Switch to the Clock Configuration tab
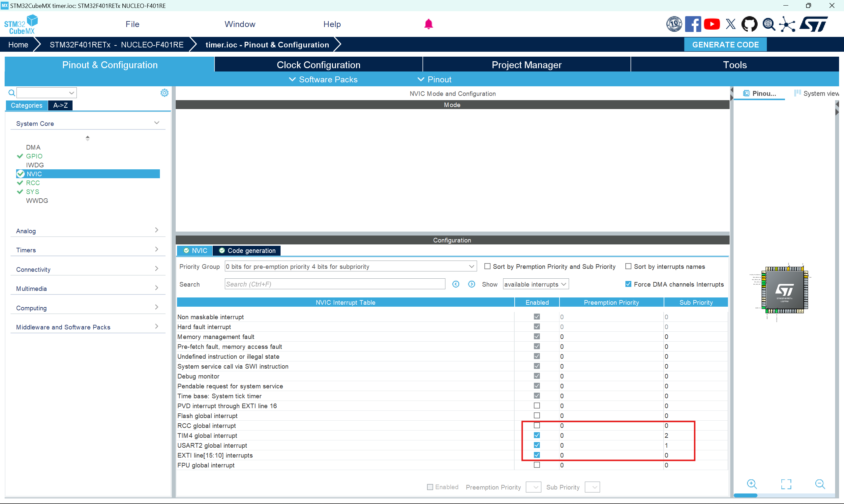This screenshot has width=844, height=504. 318,65
